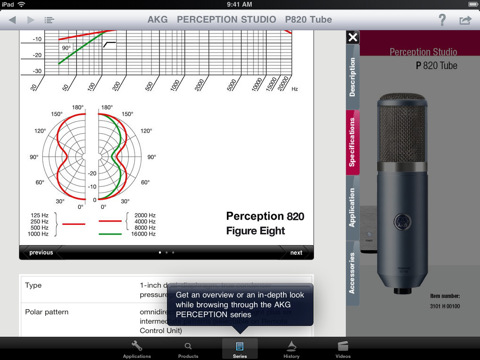Open the Accessories side tab
480x360 pixels.
pyautogui.click(x=352, y=273)
